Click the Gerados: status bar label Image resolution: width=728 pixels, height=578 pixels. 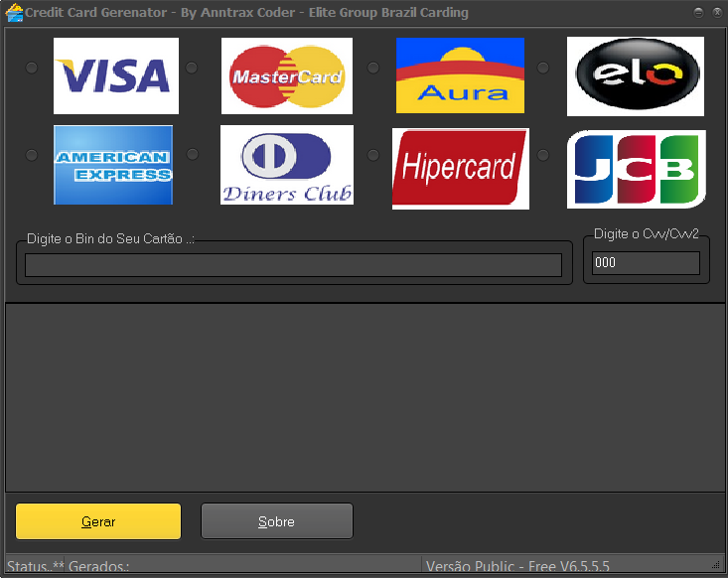click(x=99, y=566)
